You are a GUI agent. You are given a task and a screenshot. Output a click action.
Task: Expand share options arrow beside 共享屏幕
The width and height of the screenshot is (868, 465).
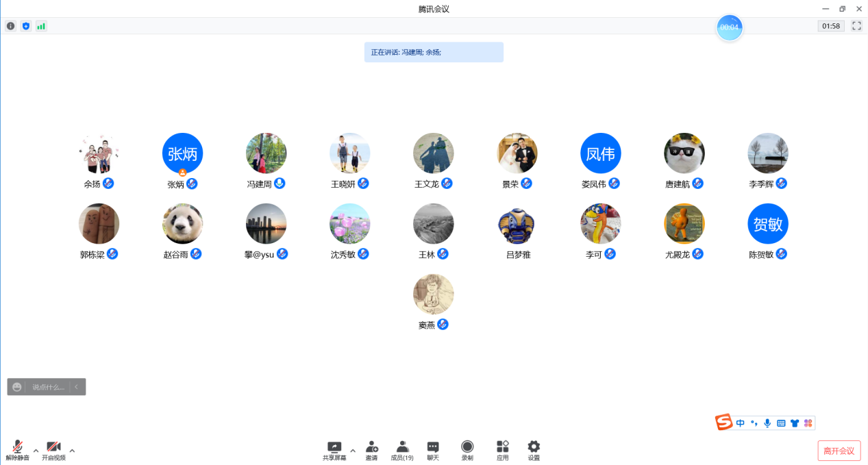pos(353,450)
